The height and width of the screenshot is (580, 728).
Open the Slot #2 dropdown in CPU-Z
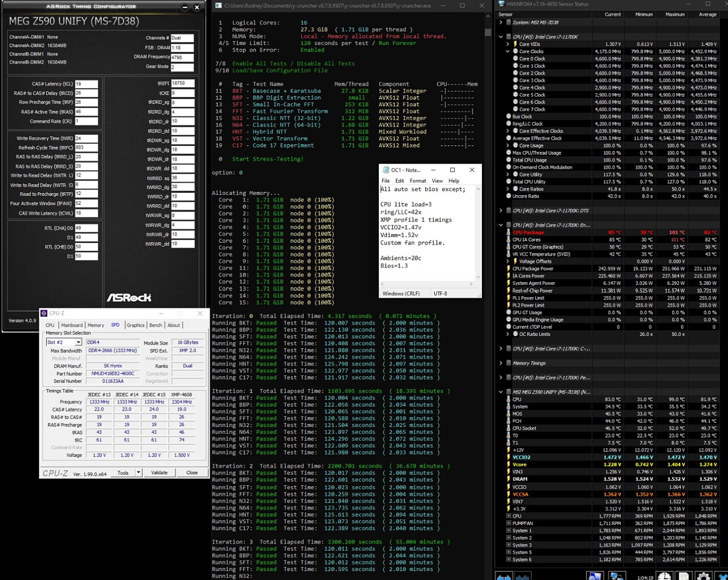pos(78,342)
